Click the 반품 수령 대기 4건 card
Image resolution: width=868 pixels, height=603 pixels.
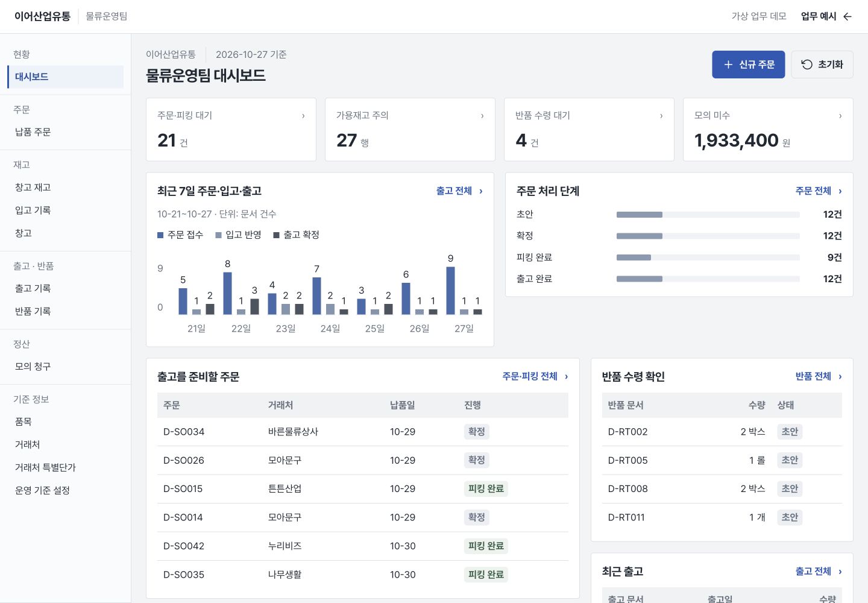[589, 130]
